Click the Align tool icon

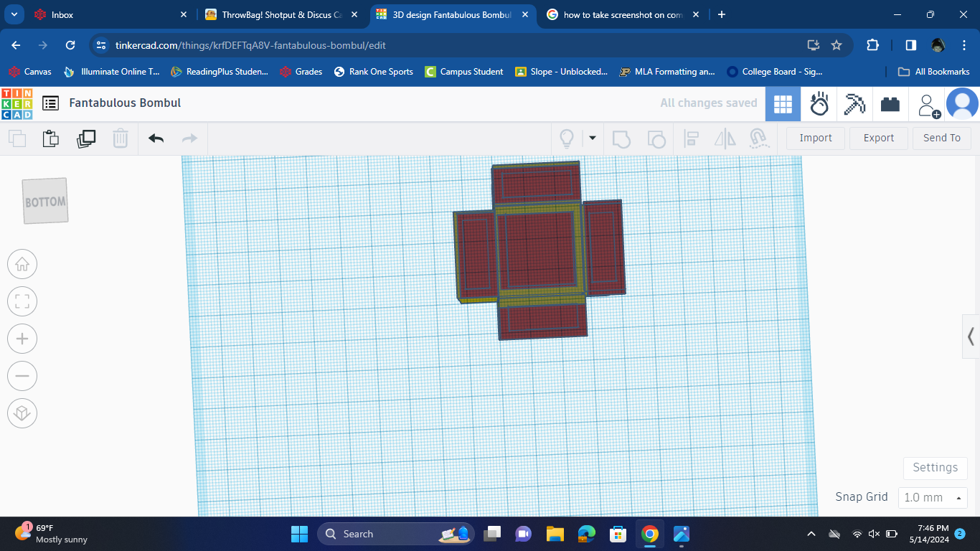tap(692, 138)
